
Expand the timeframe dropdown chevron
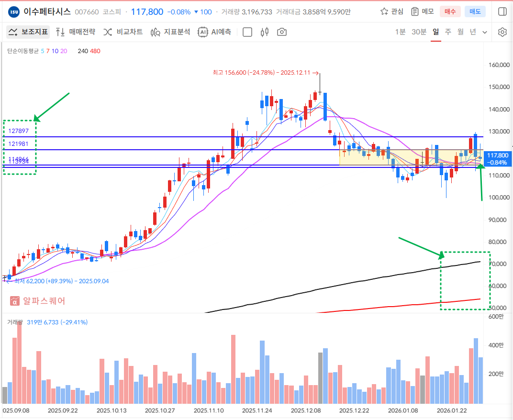[x=485, y=32]
